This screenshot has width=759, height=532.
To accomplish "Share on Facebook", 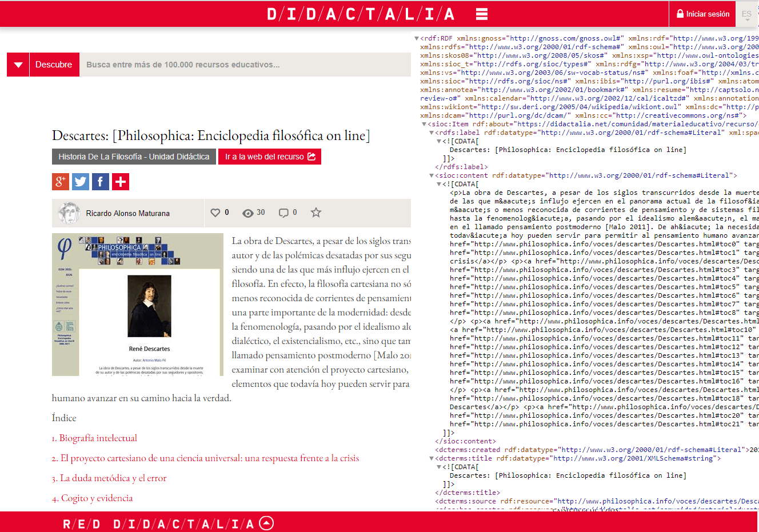I will click(x=101, y=182).
